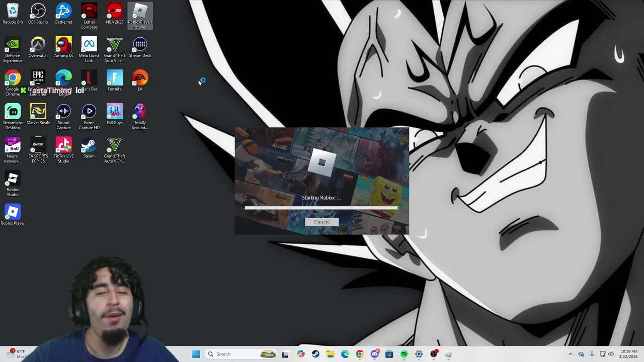This screenshot has width=644, height=362.
Task: Select the Steam desktop shortcut
Action: 89,148
